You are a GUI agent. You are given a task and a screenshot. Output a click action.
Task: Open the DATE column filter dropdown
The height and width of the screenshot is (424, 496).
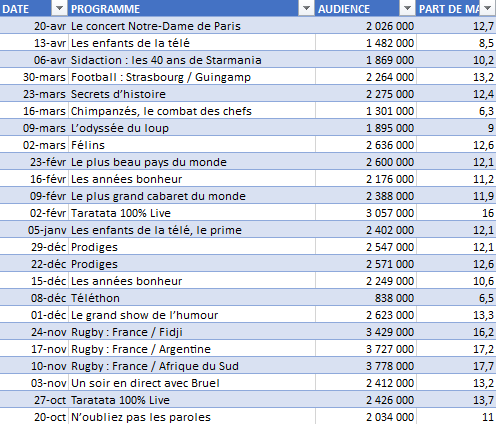click(59, 8)
